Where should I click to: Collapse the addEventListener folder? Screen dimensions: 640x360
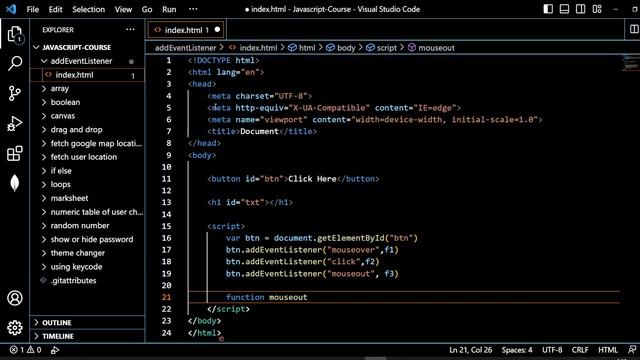(87, 61)
